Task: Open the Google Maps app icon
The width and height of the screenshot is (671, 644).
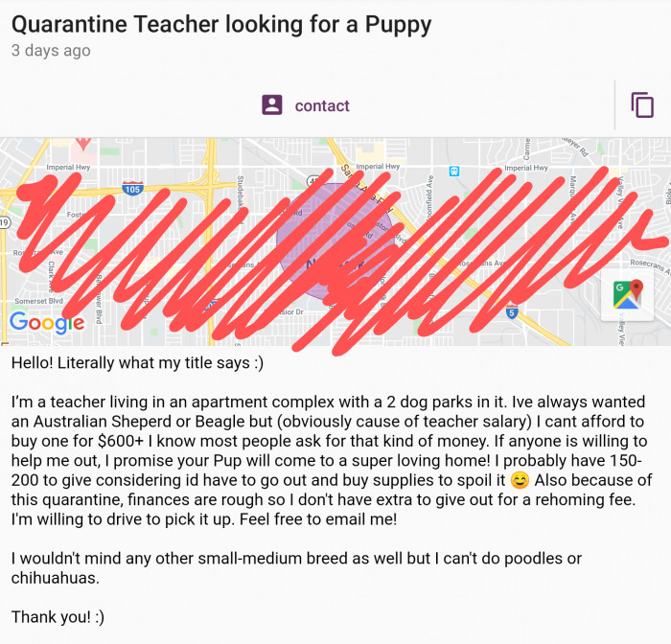Action: (627, 294)
